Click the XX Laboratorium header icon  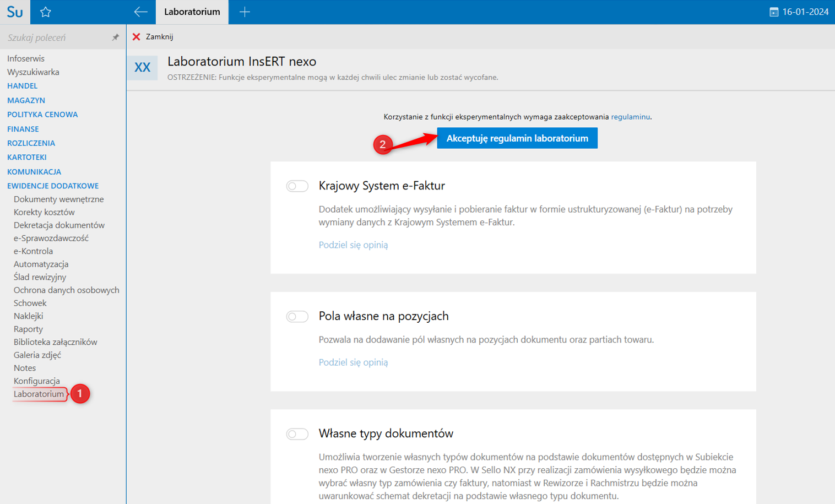coord(142,68)
